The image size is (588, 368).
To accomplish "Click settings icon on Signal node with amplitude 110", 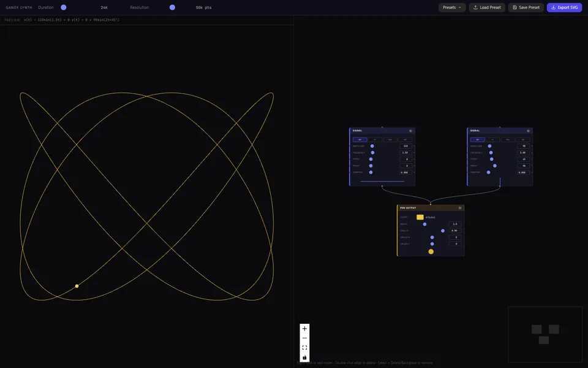I will tap(410, 131).
